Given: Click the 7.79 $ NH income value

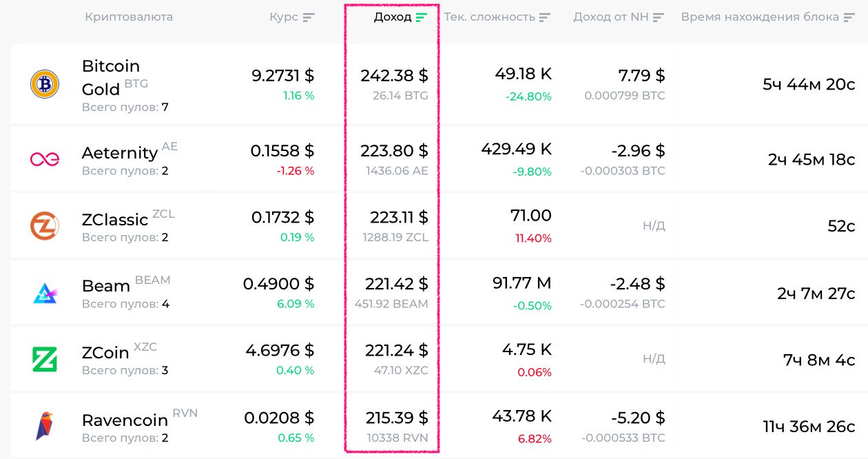Looking at the screenshot, I should (641, 75).
